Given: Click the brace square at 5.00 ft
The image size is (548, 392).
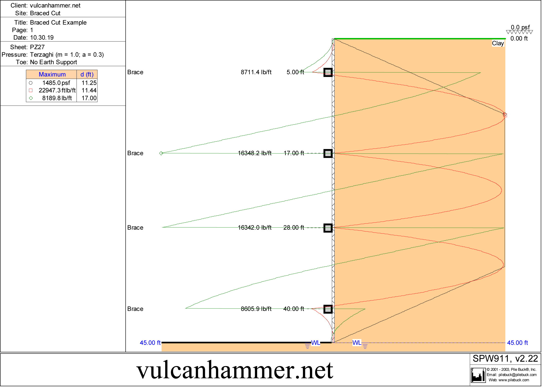Looking at the screenshot, I should pos(328,72).
